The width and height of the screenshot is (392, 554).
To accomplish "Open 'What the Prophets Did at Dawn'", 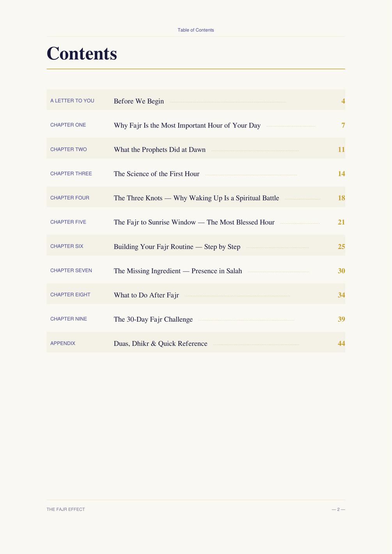I will click(x=160, y=150).
